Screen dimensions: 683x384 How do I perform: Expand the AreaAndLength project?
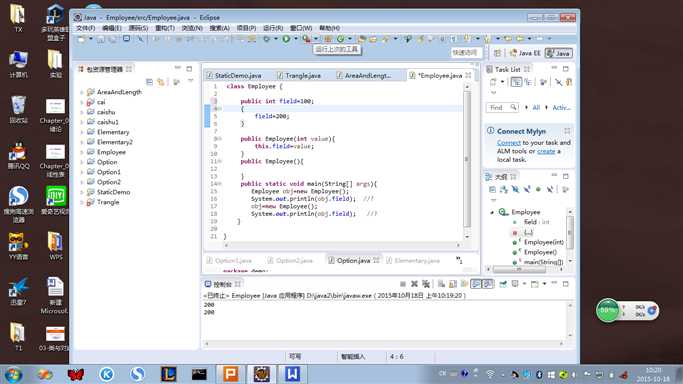[x=82, y=92]
